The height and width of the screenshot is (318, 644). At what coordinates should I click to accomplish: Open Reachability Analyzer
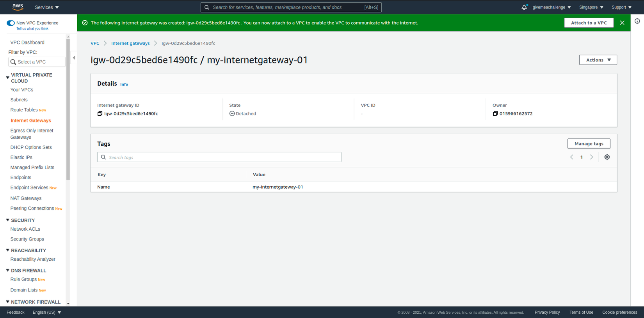33,259
